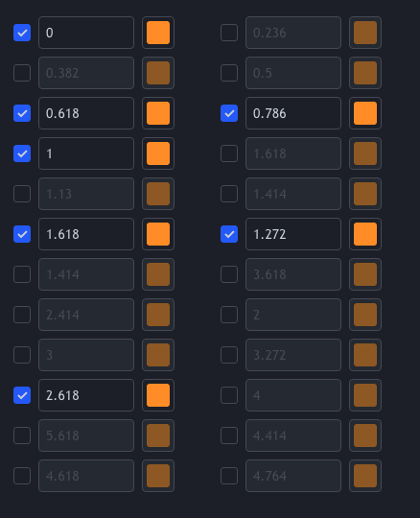This screenshot has height=518, width=420.
Task: Click the 0.618 value input field
Action: click(86, 113)
